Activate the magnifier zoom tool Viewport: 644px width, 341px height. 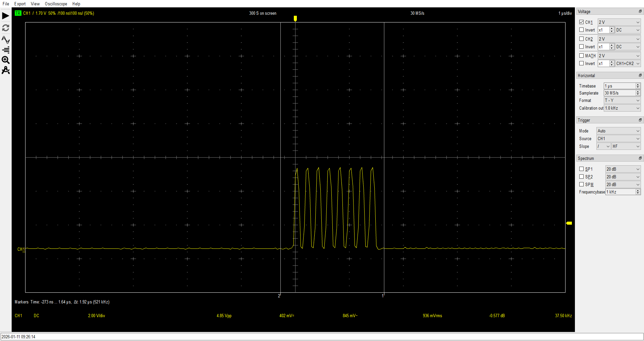[x=6, y=60]
